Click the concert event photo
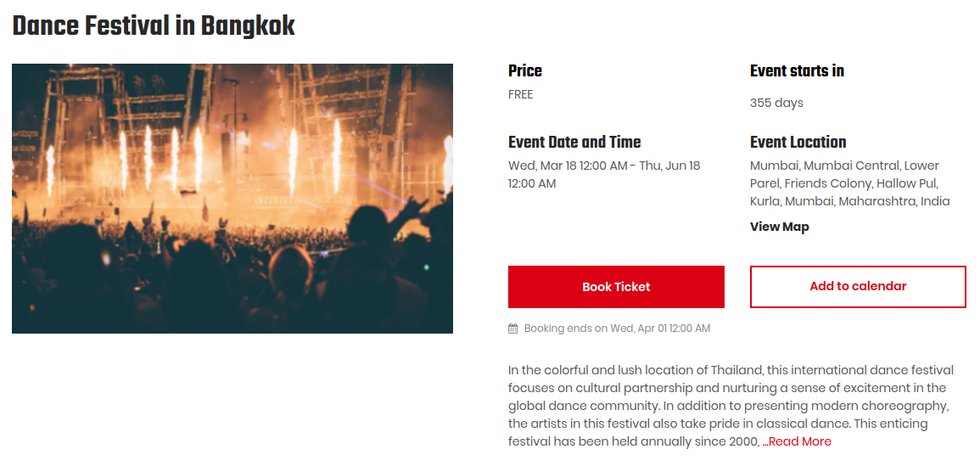 coord(232,199)
